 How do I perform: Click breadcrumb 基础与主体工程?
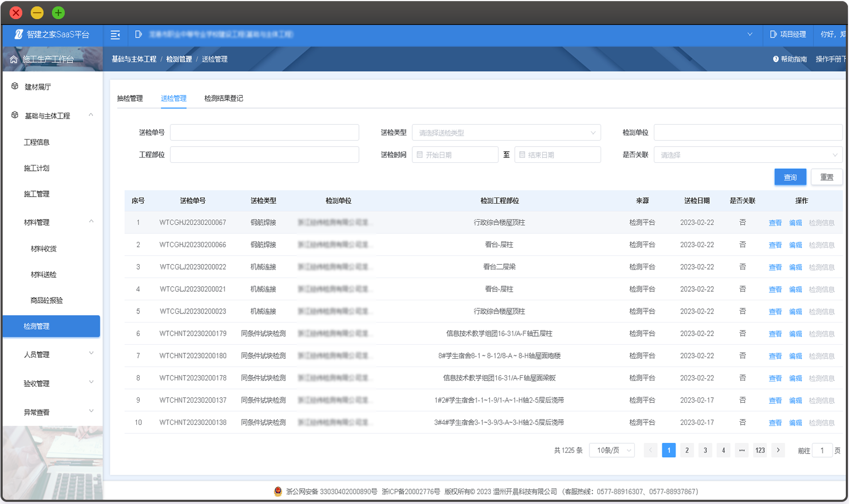134,59
